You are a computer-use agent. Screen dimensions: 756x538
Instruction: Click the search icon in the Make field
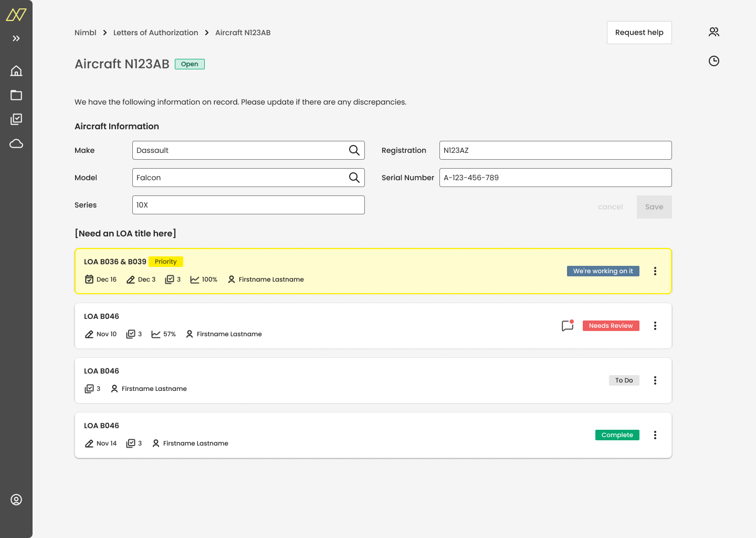click(x=354, y=150)
